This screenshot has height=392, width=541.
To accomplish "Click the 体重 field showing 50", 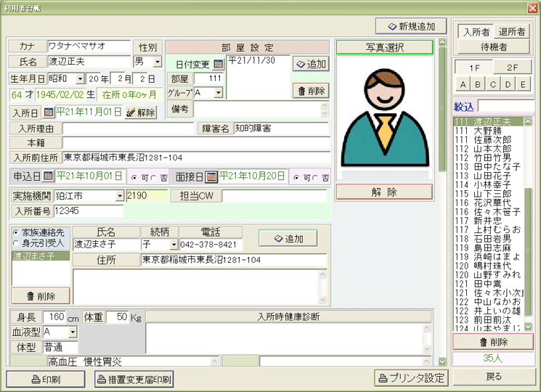I will pos(118,317).
